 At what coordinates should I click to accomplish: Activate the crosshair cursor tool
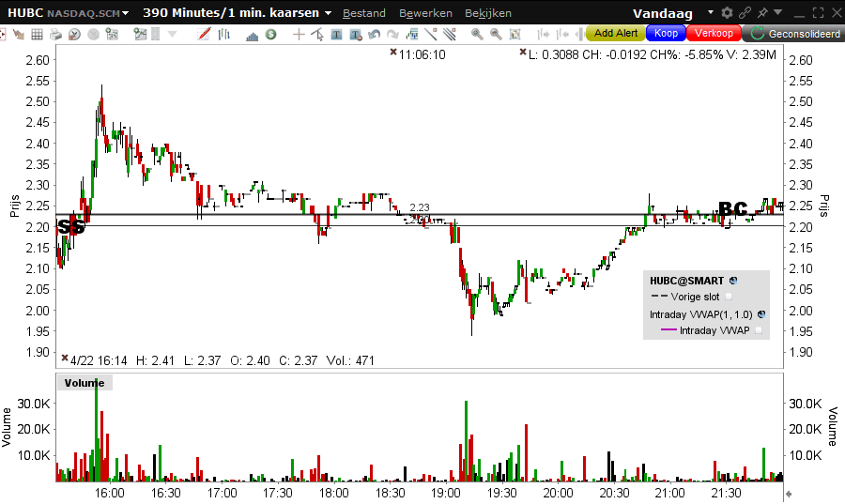point(299,35)
